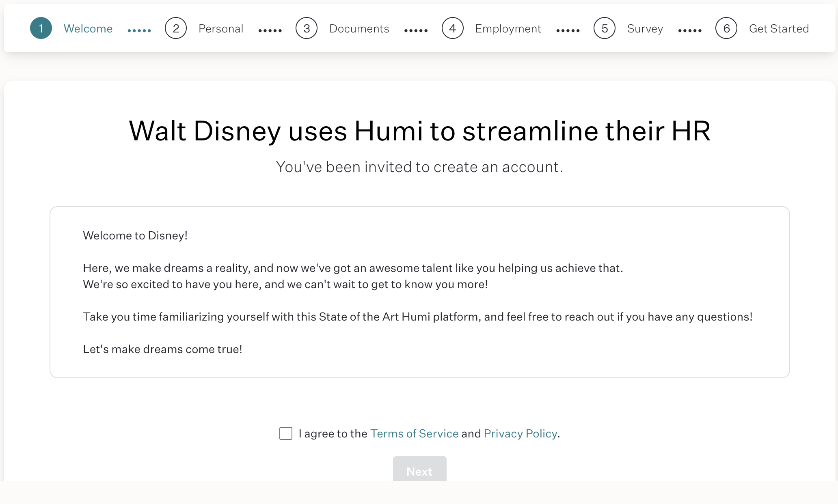Open the Get Started step

(x=779, y=28)
